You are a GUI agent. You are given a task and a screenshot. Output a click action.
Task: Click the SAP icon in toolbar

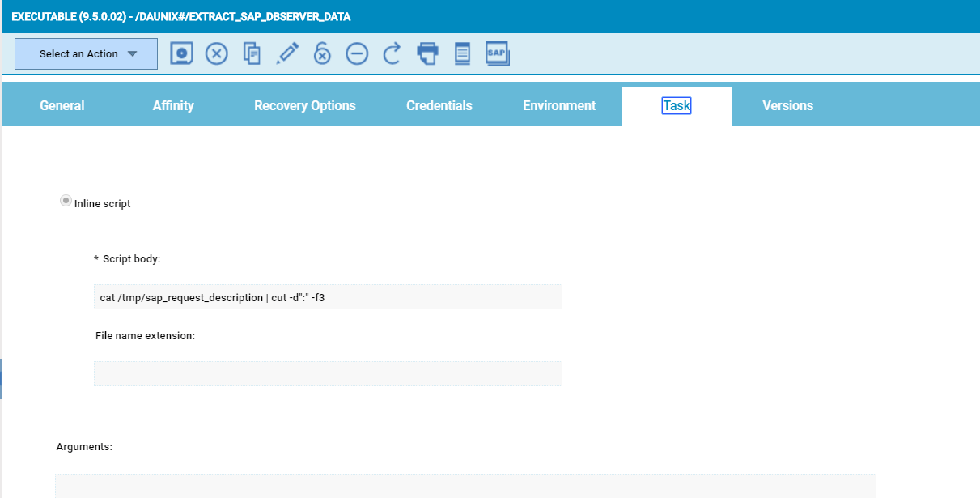[497, 54]
